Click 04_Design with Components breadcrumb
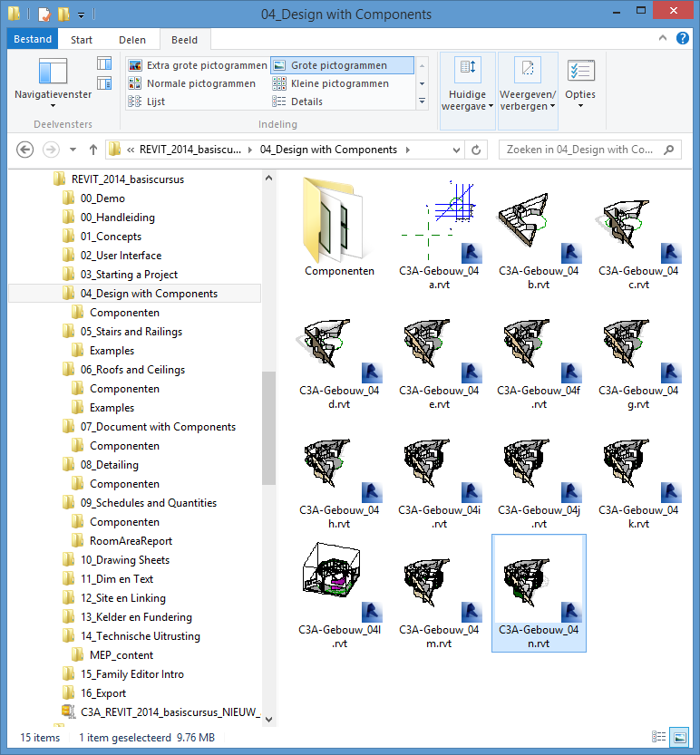Screen dimensions: 700x755 pyautogui.click(x=328, y=150)
